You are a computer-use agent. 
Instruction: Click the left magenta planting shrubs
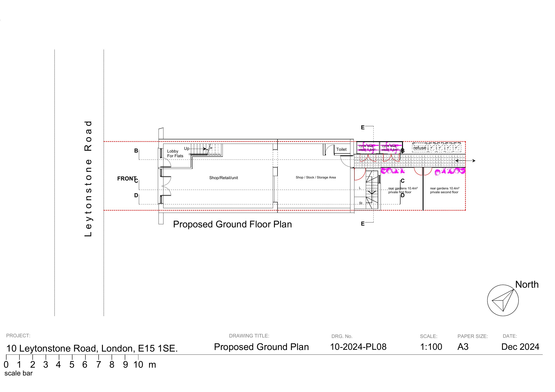392,171
